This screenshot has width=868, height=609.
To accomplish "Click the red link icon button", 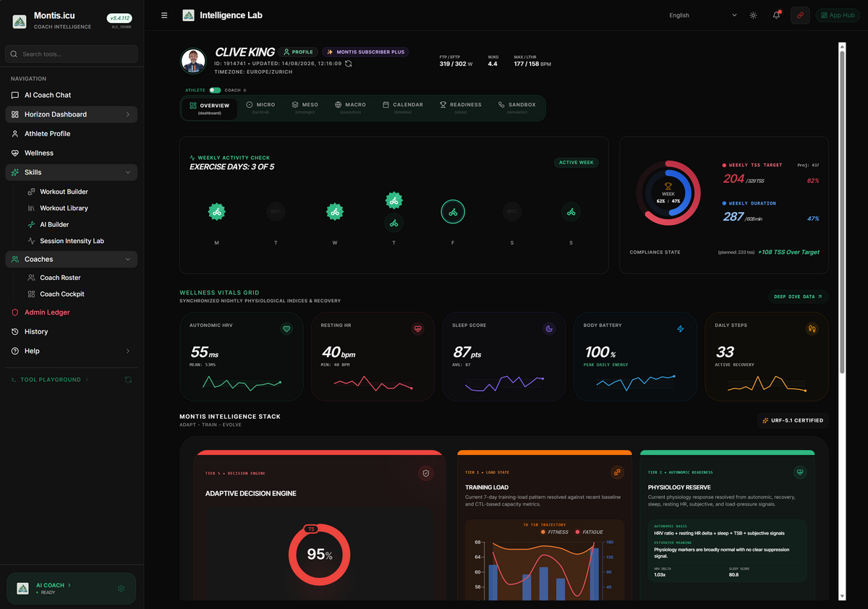I will click(x=800, y=15).
